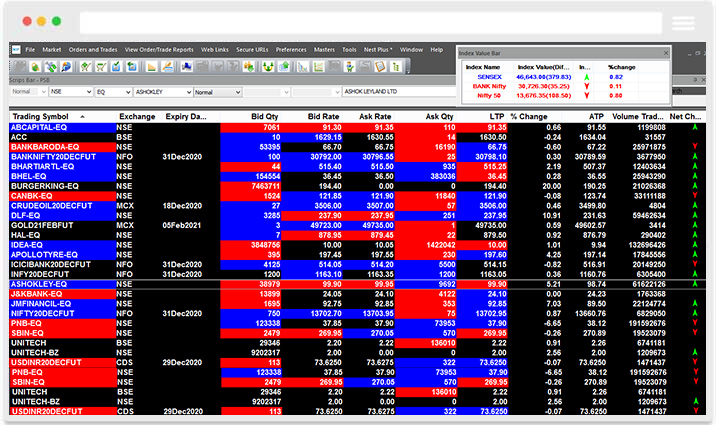Click the browser address bar
The width and height of the screenshot is (716, 425).
tap(371, 23)
